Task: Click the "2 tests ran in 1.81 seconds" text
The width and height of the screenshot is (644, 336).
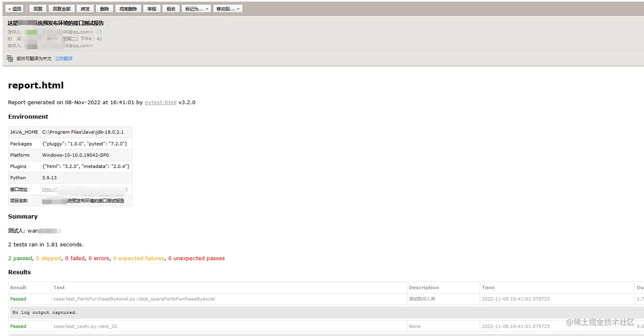Action: point(46,245)
